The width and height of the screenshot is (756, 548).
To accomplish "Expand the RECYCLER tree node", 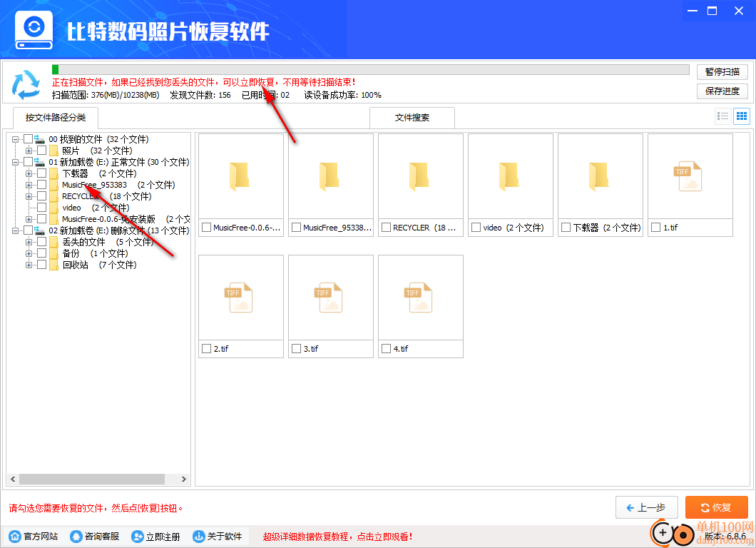I will click(29, 196).
